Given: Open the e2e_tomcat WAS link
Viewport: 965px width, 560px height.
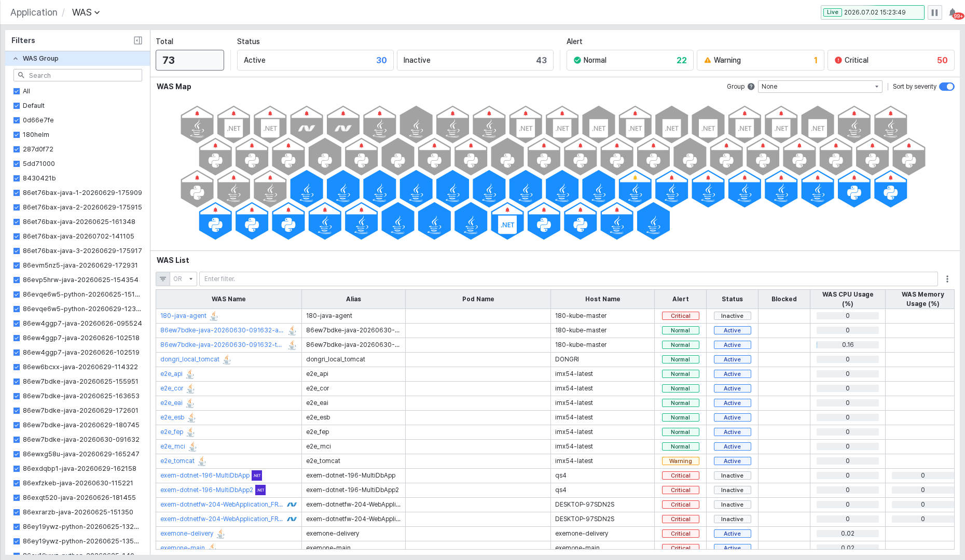Looking at the screenshot, I should pyautogui.click(x=177, y=461).
